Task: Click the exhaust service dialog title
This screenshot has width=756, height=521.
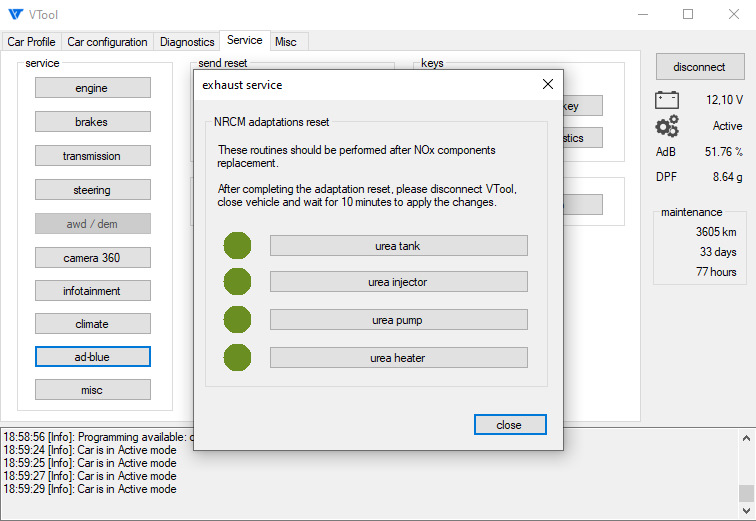Action: 242,85
